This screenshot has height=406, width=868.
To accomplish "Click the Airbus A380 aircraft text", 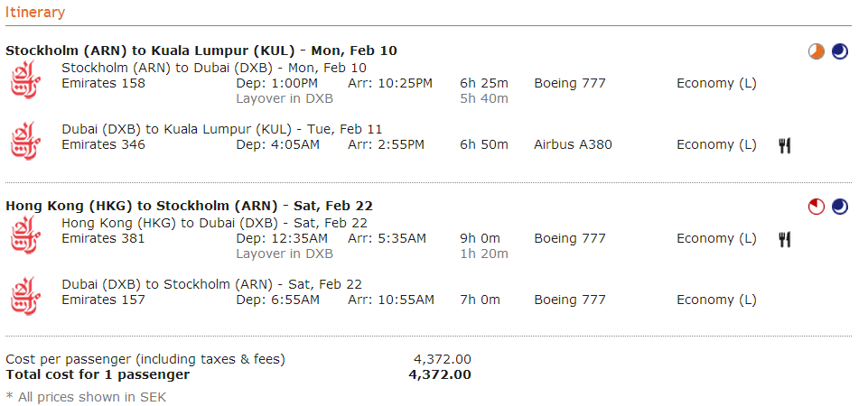I will (x=573, y=145).
